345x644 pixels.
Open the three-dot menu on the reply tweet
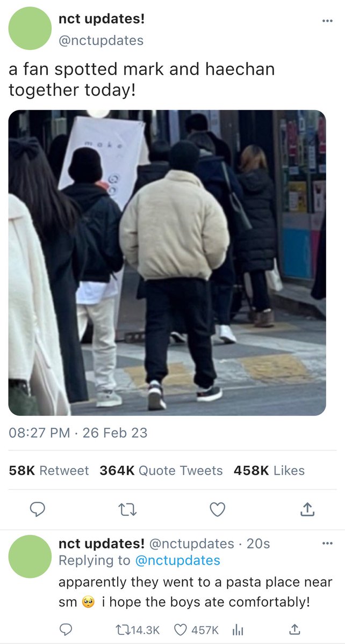[x=327, y=544]
